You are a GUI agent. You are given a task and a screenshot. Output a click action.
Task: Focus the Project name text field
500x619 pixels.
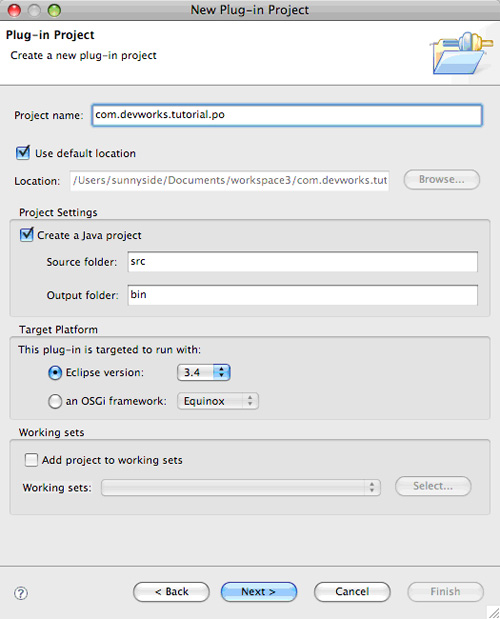click(287, 115)
